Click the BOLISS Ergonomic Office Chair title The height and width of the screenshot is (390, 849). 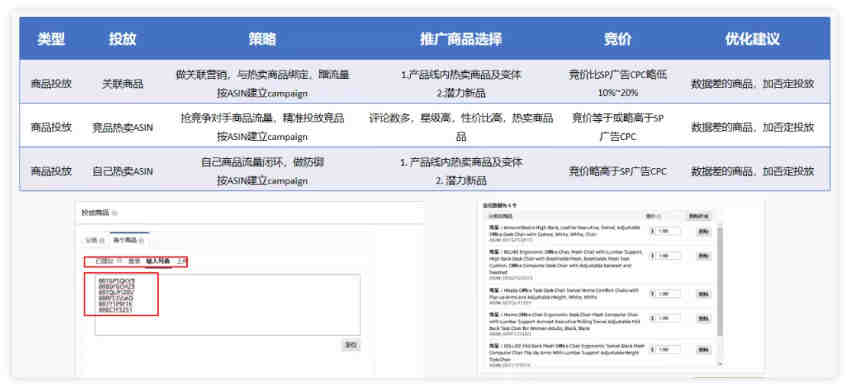pos(565,262)
